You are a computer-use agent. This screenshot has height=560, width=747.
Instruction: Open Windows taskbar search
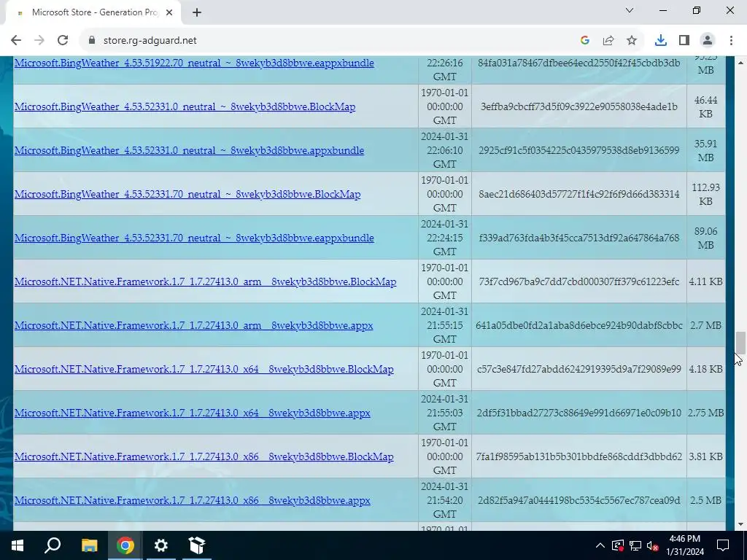[53, 545]
